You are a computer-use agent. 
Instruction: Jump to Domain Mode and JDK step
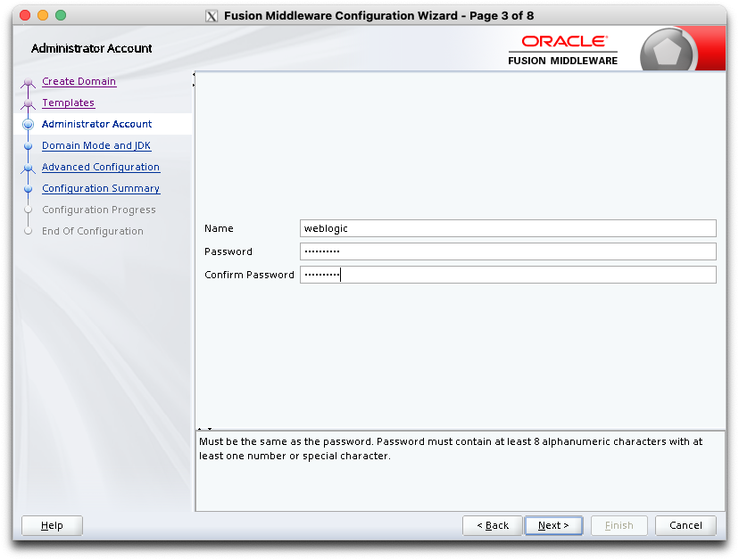pos(96,145)
